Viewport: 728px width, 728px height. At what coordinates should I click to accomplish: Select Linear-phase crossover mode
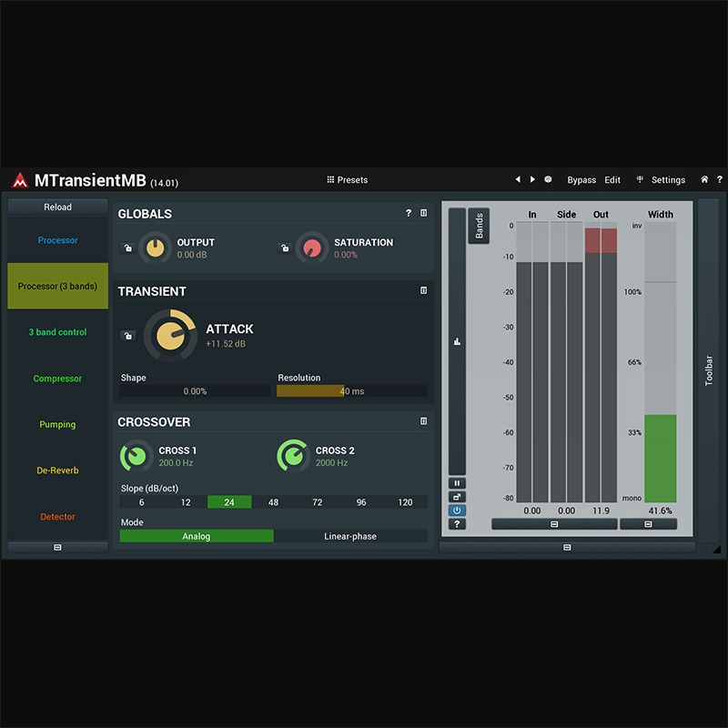click(x=350, y=536)
